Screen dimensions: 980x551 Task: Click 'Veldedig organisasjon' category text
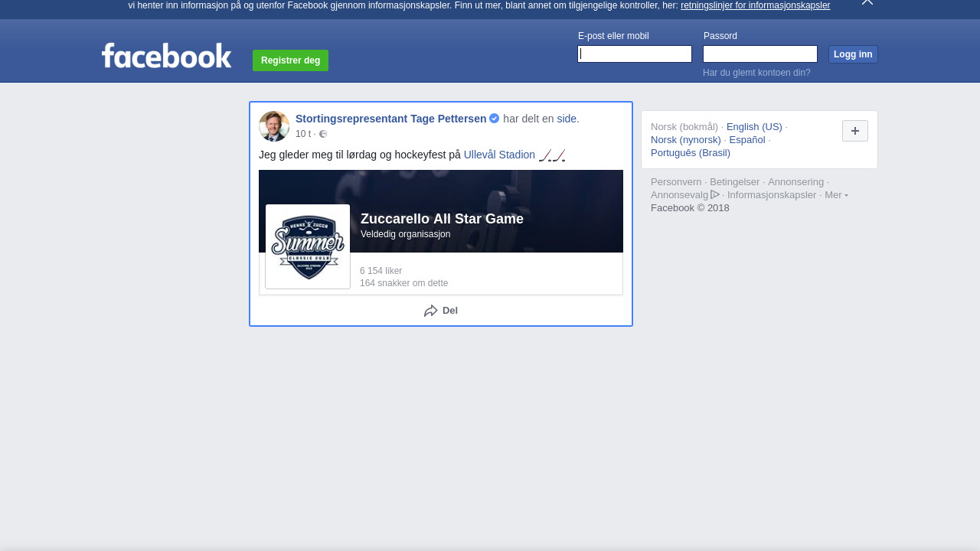406,234
